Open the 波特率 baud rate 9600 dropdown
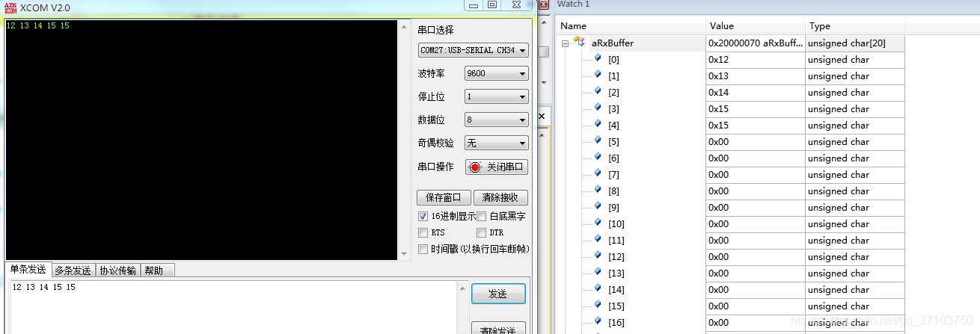The height and width of the screenshot is (334, 980). 496,74
